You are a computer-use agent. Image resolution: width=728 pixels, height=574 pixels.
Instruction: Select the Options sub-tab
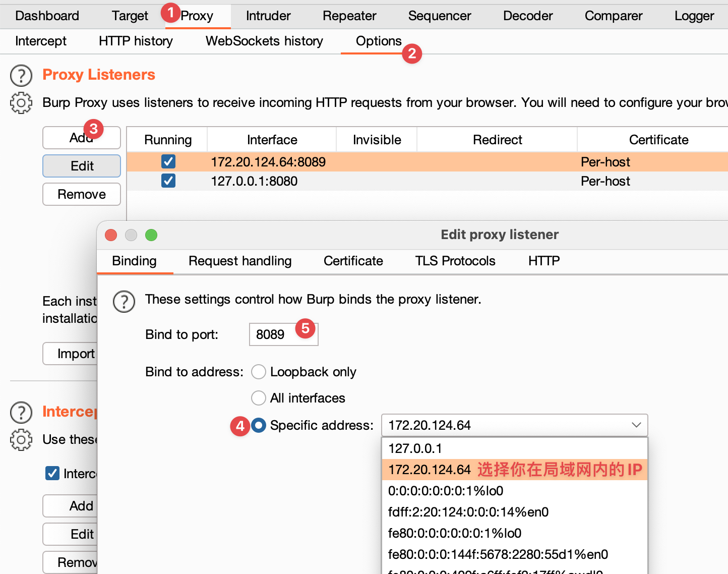click(379, 41)
